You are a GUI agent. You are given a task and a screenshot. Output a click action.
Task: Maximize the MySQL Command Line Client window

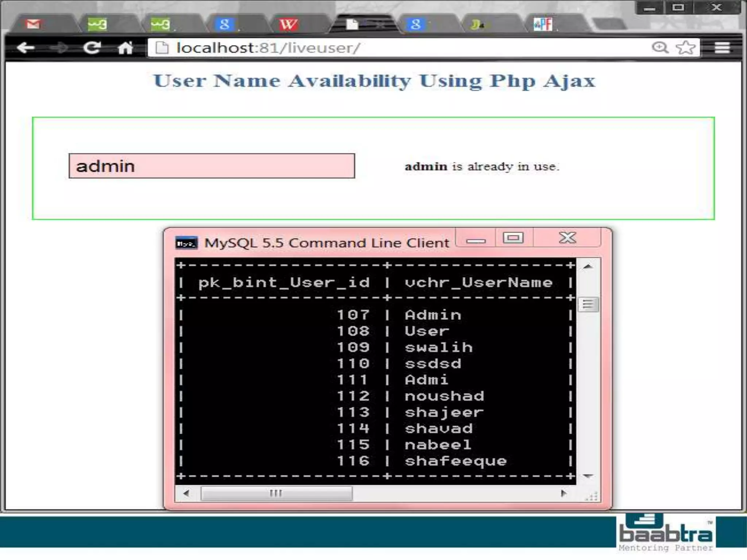514,238
